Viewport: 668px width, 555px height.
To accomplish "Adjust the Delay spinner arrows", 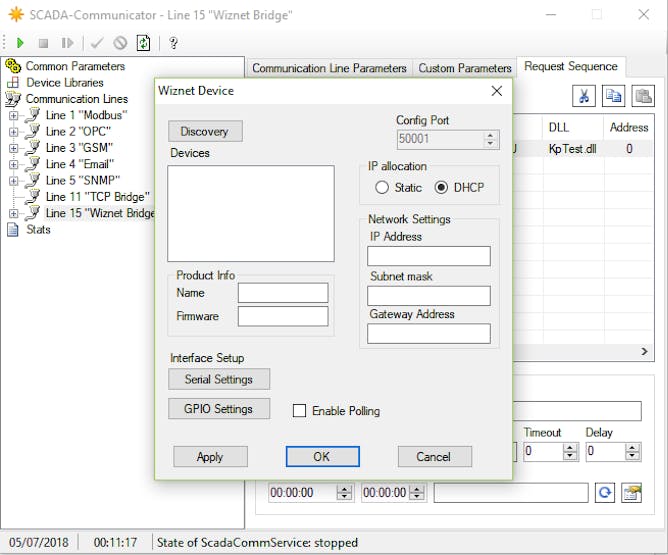I will [x=633, y=451].
